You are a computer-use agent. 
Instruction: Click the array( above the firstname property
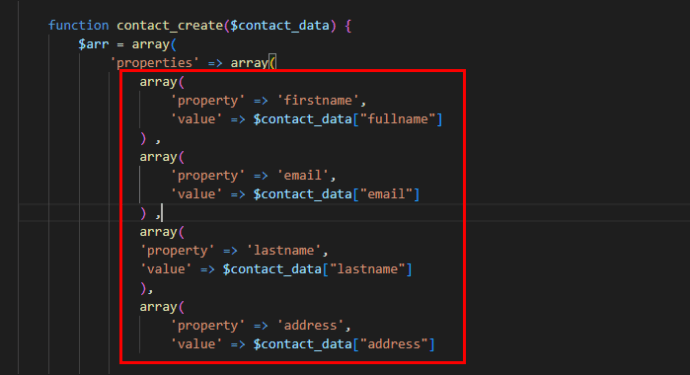coord(162,82)
